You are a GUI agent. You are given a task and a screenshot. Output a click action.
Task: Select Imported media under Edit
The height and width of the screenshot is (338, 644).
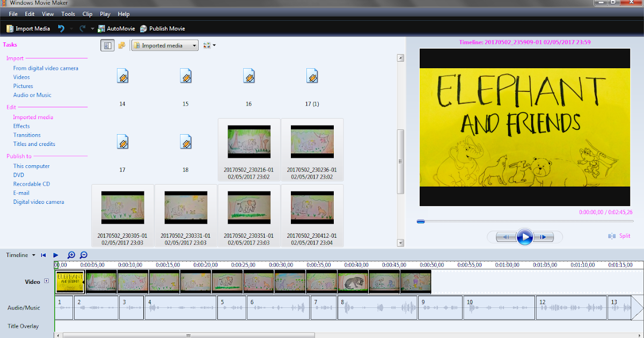point(33,117)
